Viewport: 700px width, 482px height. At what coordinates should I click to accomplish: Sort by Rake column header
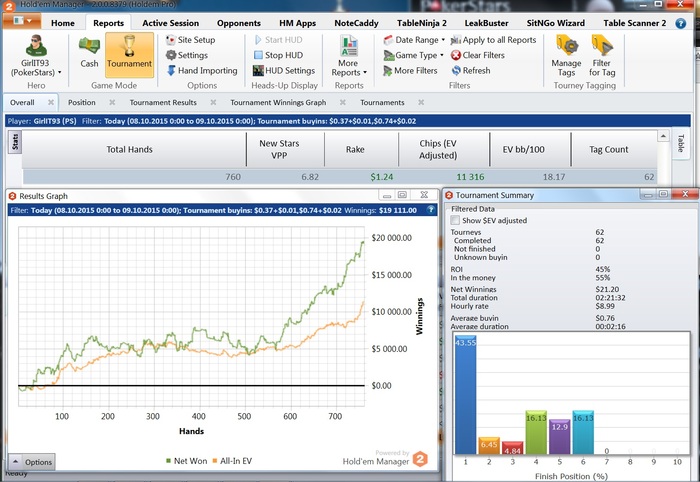(x=362, y=150)
